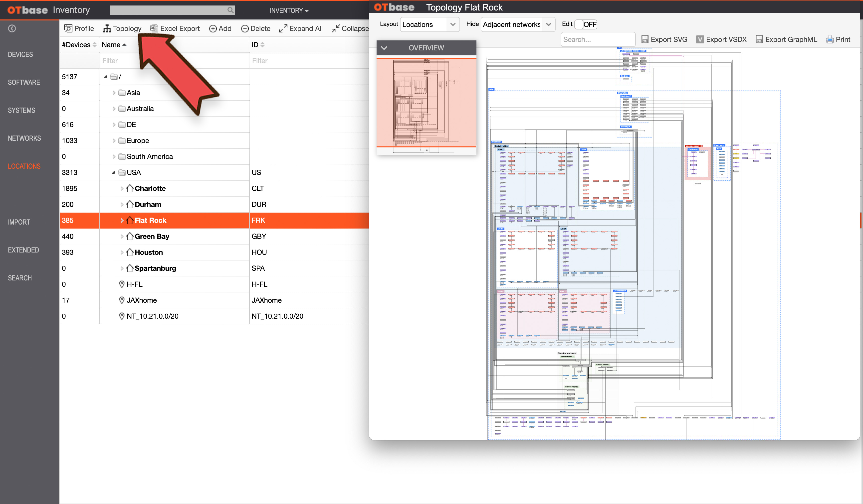Click the root folder icon

[114, 77]
